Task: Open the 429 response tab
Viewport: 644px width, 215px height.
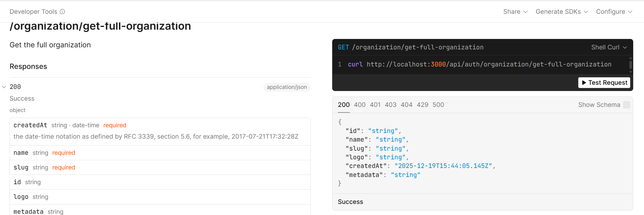Action: (422, 105)
